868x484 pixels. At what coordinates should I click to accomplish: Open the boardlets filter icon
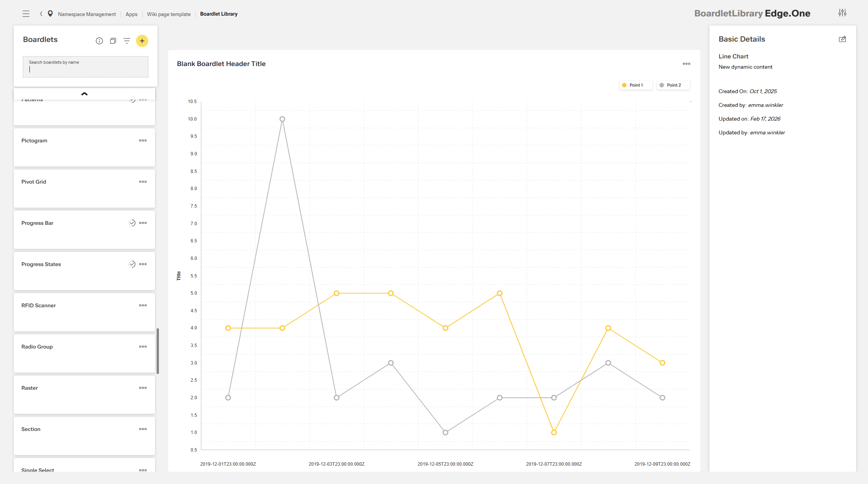point(127,41)
